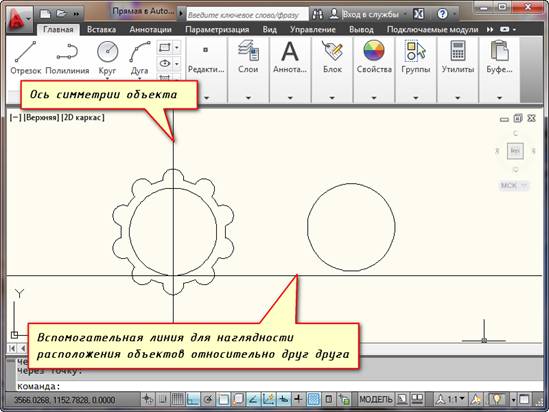This screenshot has width=549, height=412.
Task: Create a new drawing from quick access toolbar
Action: [x=45, y=14]
